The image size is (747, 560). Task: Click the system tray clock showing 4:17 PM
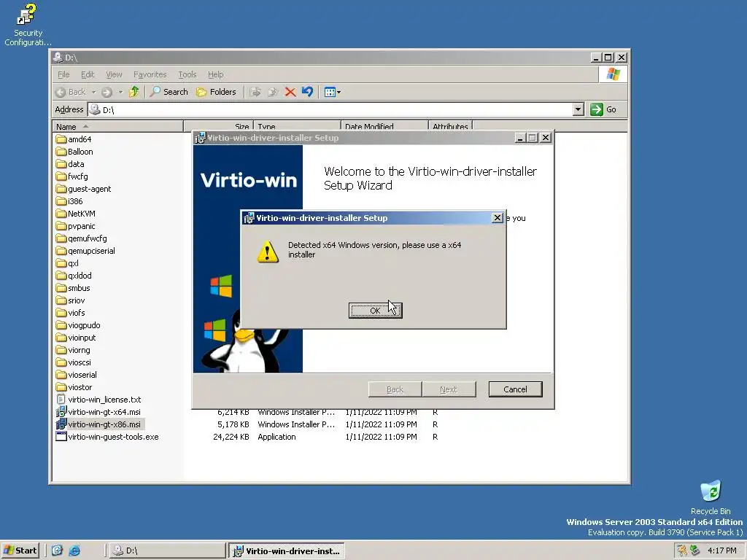[x=721, y=551]
